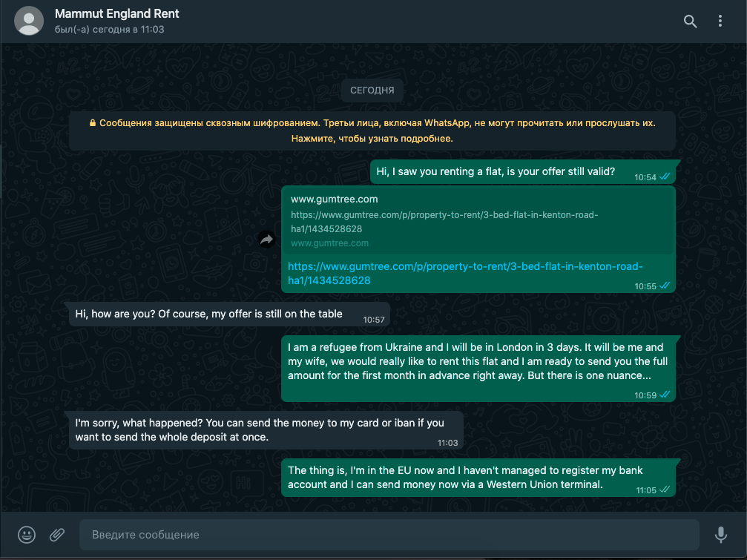
Task: Start voice message with microphone icon
Action: [721, 534]
